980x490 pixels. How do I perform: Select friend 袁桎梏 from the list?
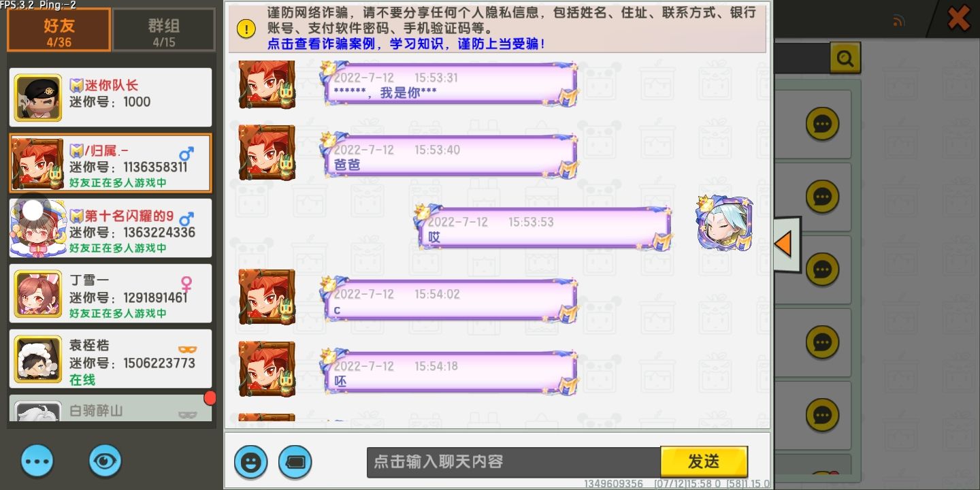click(110, 359)
